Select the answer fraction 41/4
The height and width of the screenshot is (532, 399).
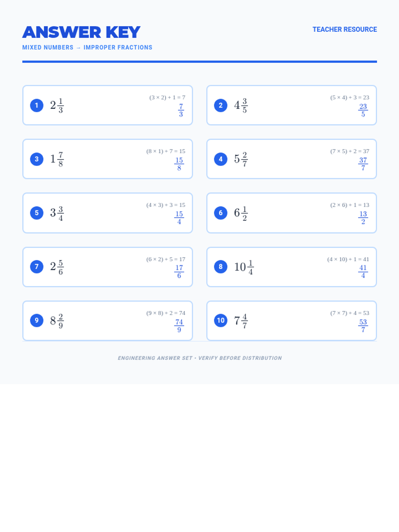point(363,272)
